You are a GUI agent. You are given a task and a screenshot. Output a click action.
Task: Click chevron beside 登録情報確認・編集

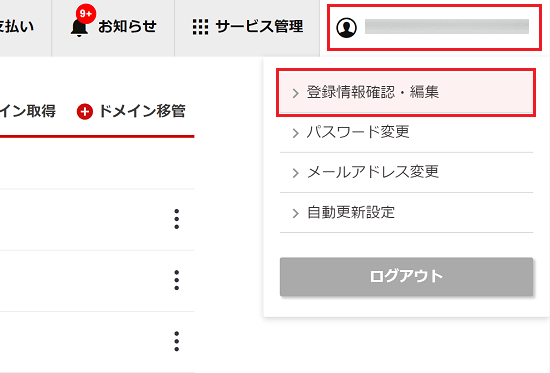click(x=296, y=93)
